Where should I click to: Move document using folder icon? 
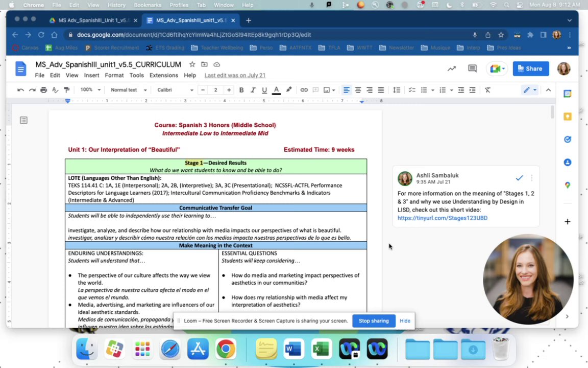coord(204,64)
